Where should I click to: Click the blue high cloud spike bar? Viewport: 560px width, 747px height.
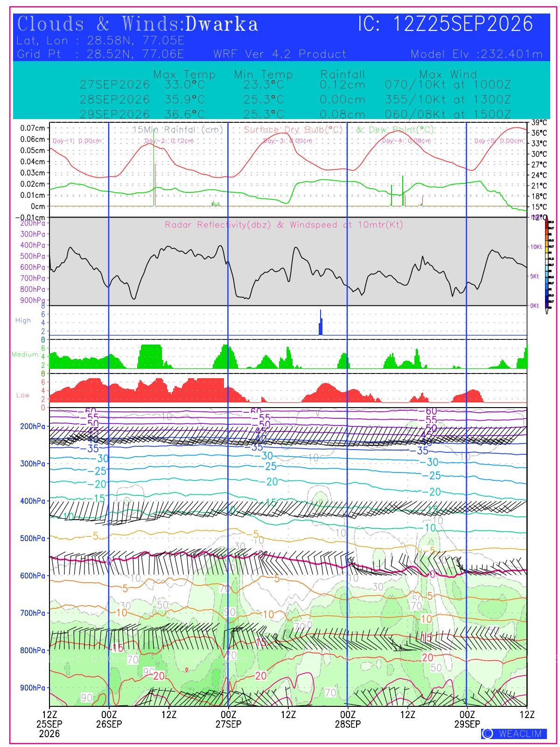pos(321,322)
